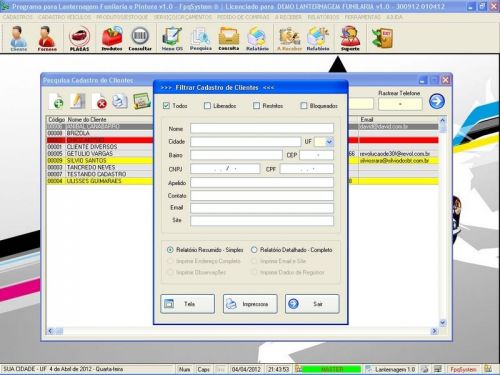Screen dimensions: 500x375
Task: Click the CNPJ input field
Action: click(x=225, y=169)
